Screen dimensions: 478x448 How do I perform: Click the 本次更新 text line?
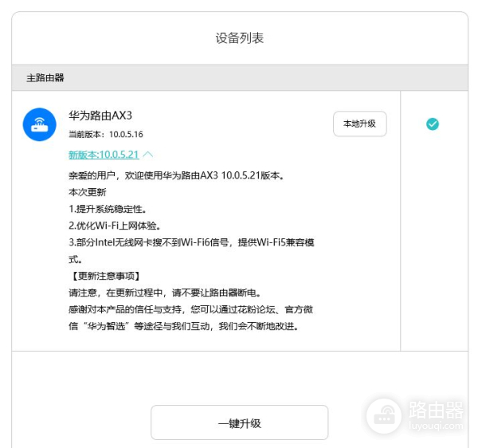pos(88,192)
